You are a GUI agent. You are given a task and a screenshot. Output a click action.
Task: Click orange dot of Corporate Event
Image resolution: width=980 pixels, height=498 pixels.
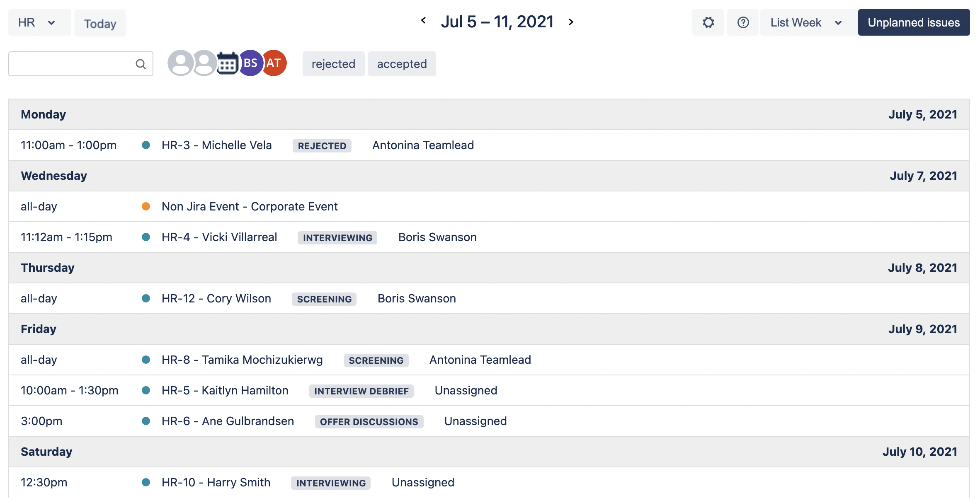pyautogui.click(x=146, y=206)
